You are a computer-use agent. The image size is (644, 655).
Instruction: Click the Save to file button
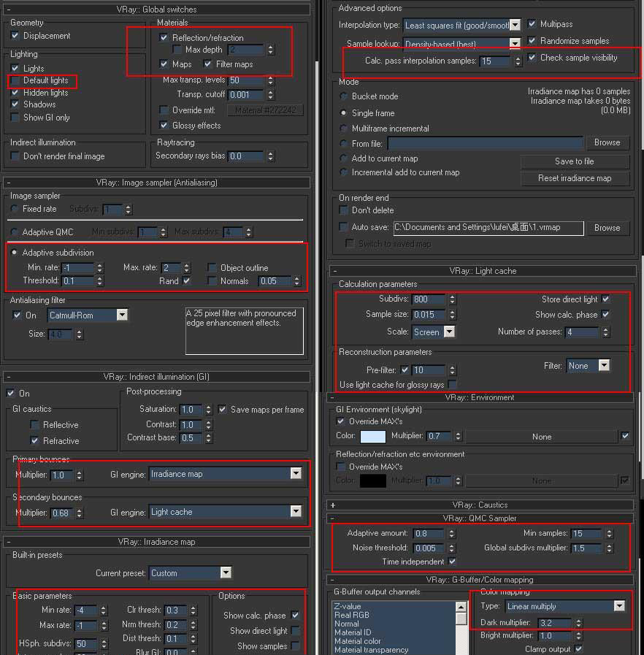coord(574,161)
